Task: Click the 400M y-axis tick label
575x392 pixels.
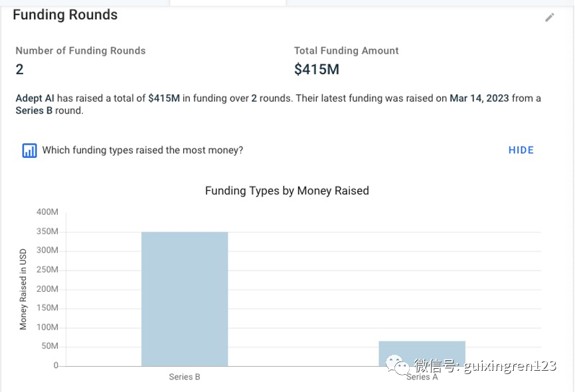Action: [x=48, y=212]
